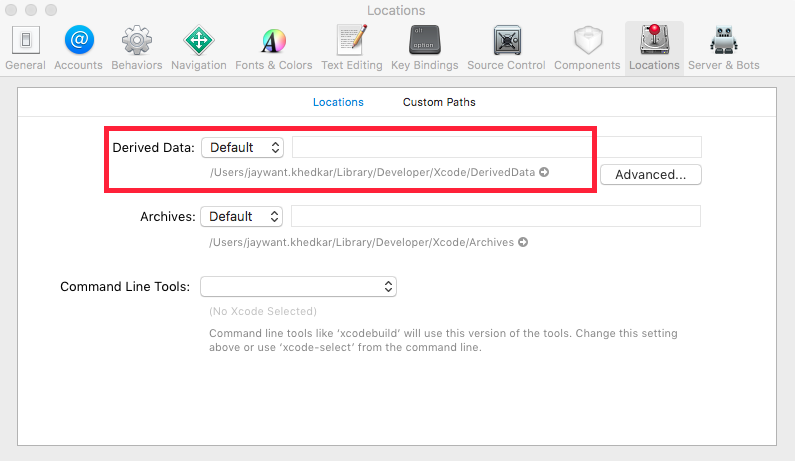The image size is (795, 461).
Task: Open the Accounts preferences pane
Action: click(x=79, y=48)
